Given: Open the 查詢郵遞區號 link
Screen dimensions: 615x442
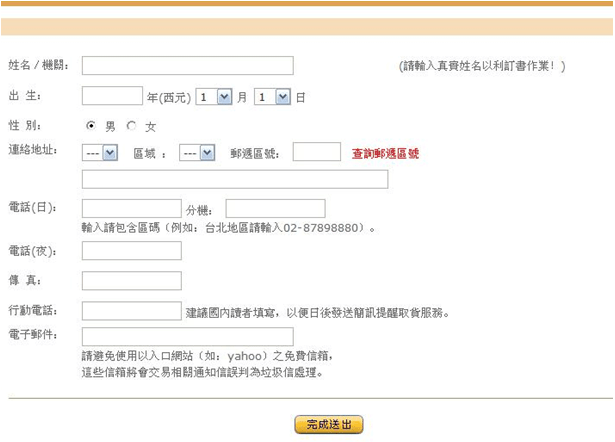Looking at the screenshot, I should 385,154.
